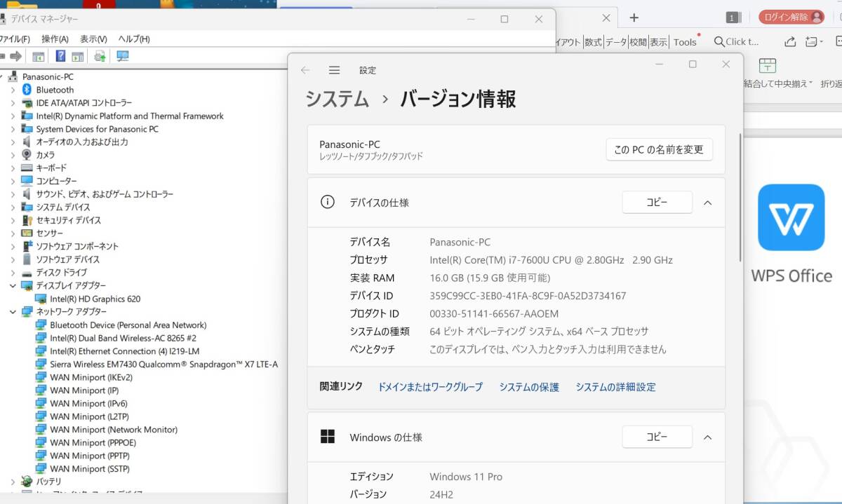Open the 操作(A) menu
The height and width of the screenshot is (504, 842).
[55, 39]
